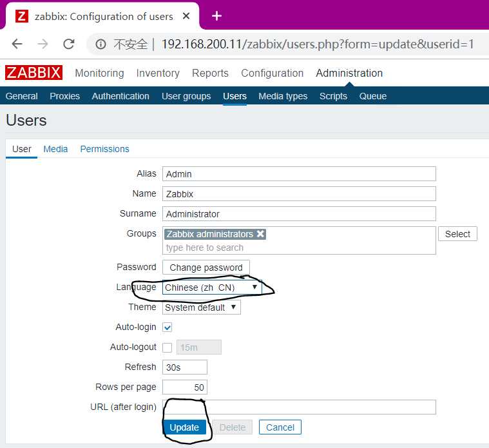This screenshot has height=448, width=489.
Task: Go to General submenu
Action: 21,96
